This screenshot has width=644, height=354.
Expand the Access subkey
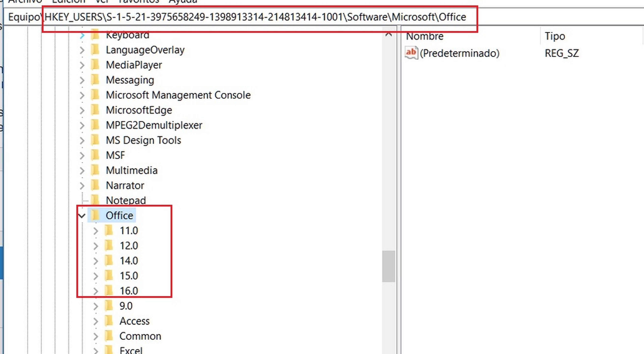pyautogui.click(x=96, y=321)
